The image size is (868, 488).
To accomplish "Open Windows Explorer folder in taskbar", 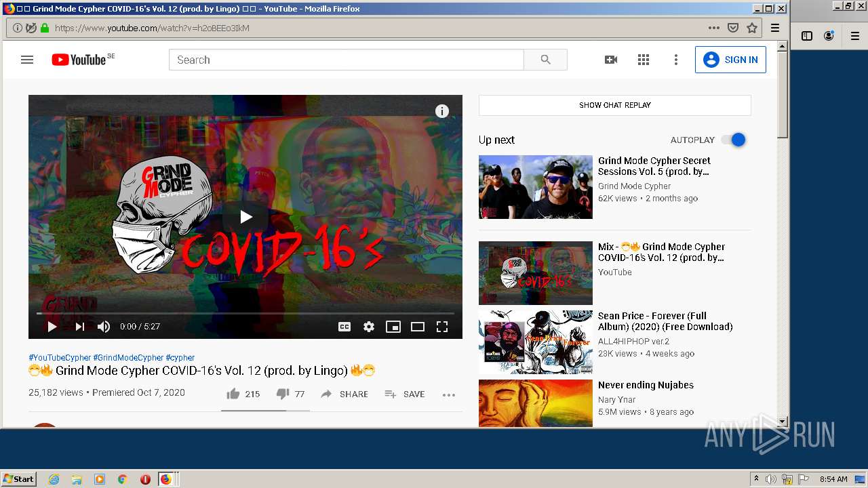I will (x=77, y=479).
